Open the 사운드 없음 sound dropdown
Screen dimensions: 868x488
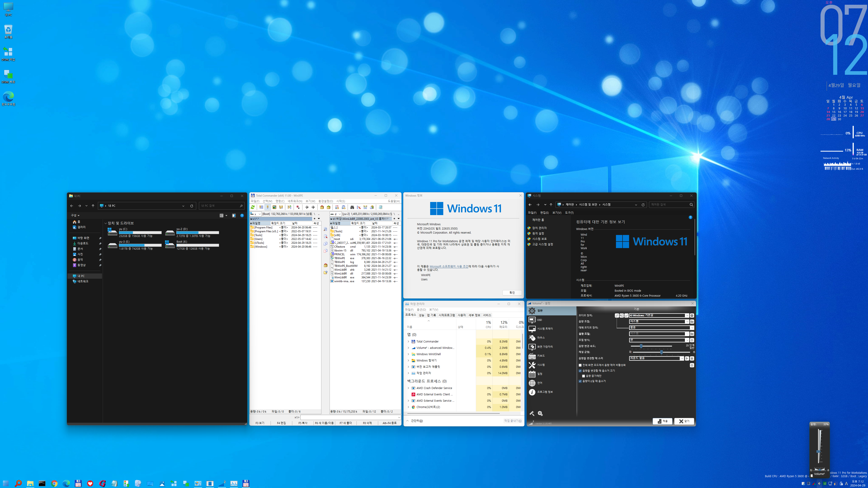click(x=657, y=358)
